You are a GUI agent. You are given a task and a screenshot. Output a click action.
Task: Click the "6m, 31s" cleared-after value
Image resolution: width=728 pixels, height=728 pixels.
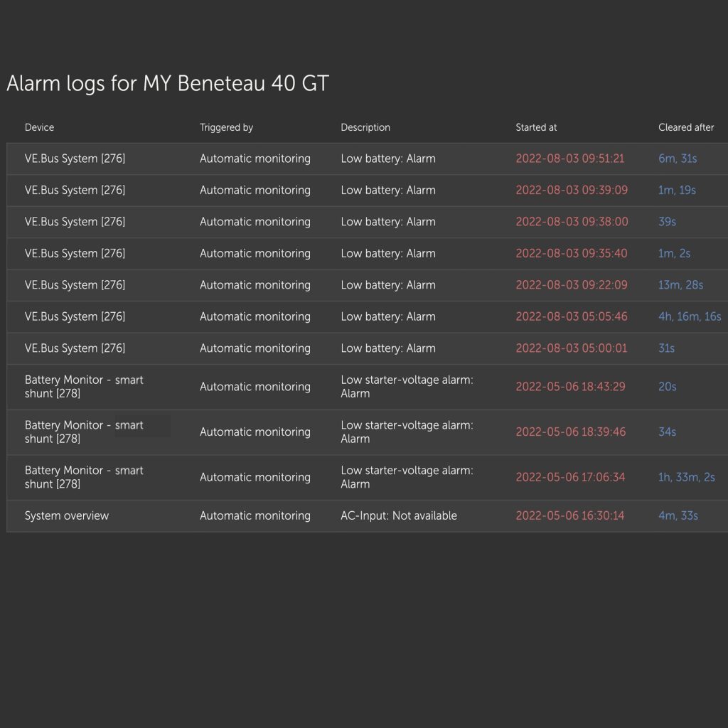[678, 159]
